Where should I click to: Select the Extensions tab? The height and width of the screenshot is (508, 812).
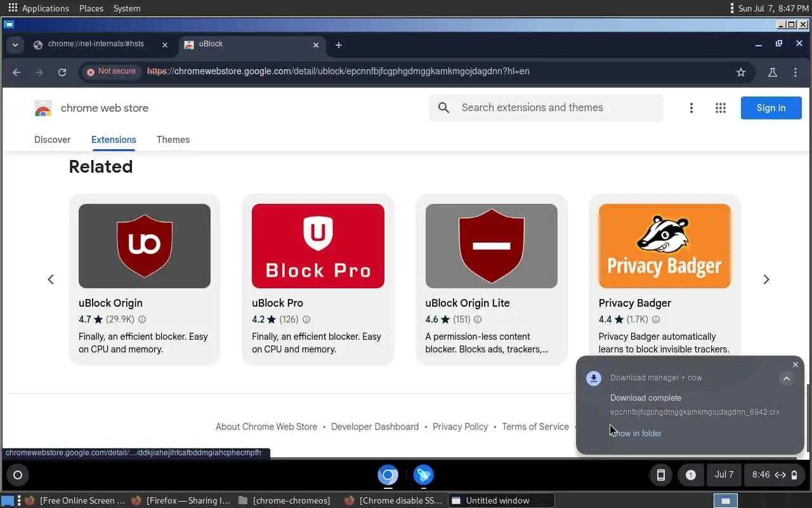pyautogui.click(x=114, y=140)
